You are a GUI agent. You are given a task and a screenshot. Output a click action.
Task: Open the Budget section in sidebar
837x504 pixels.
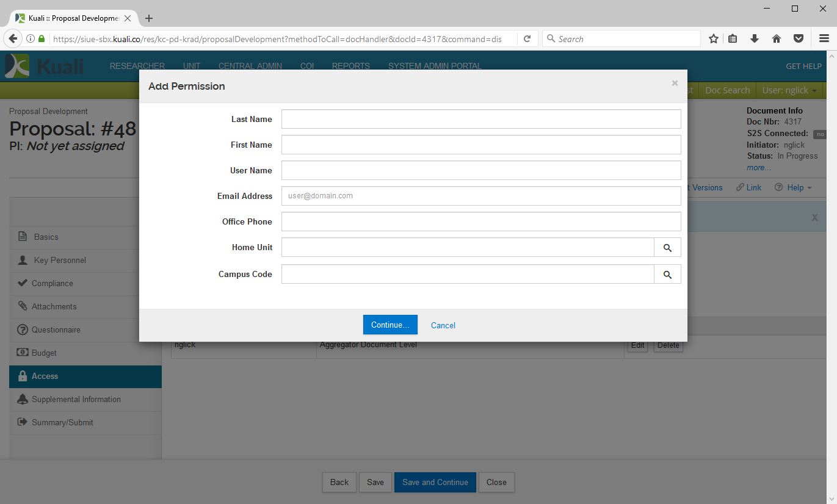click(x=44, y=353)
